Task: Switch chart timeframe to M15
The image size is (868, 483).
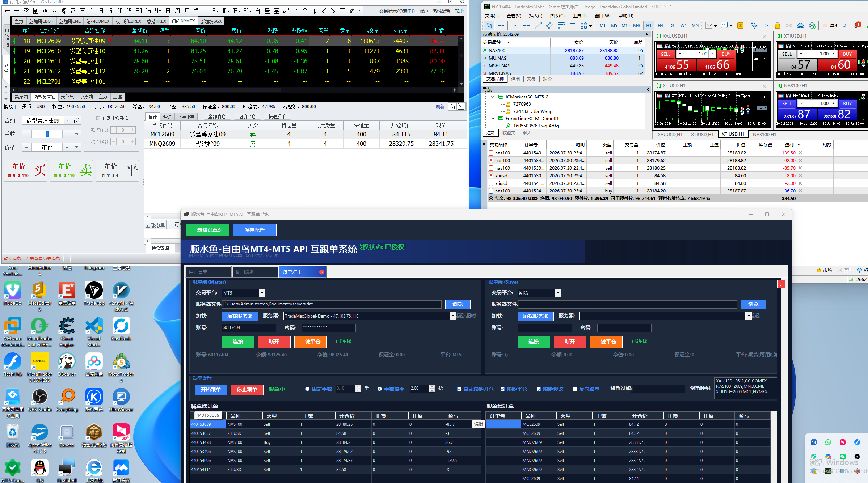Action: pyautogui.click(x=625, y=25)
